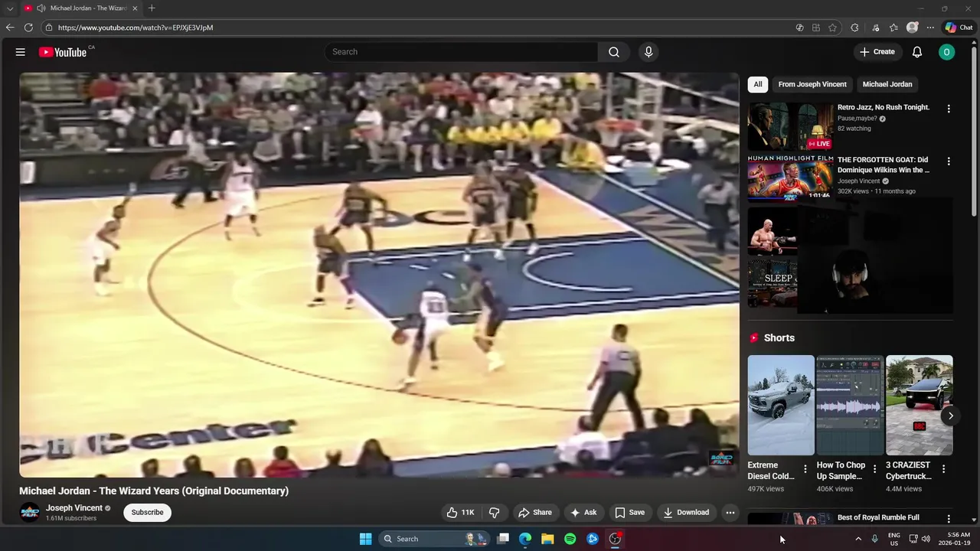Screen dimensions: 980x551
Task: Dislike the video using thumbs down
Action: pyautogui.click(x=495, y=512)
